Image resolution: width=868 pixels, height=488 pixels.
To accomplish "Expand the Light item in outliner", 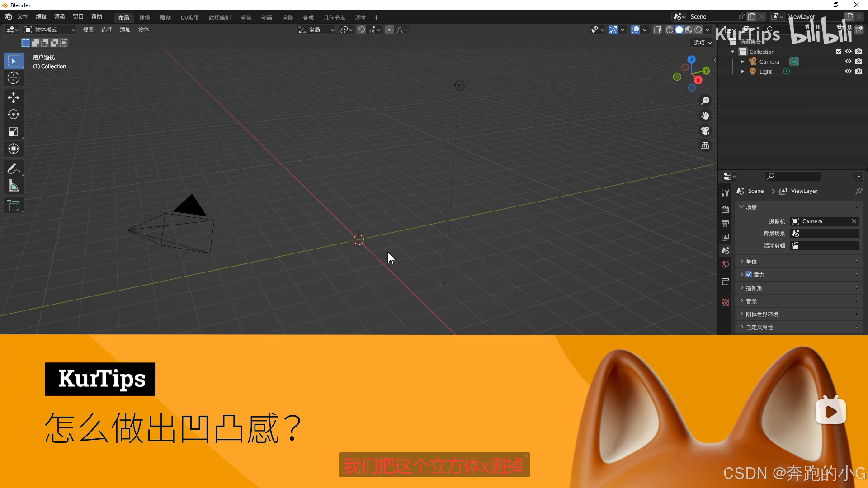I will click(743, 71).
